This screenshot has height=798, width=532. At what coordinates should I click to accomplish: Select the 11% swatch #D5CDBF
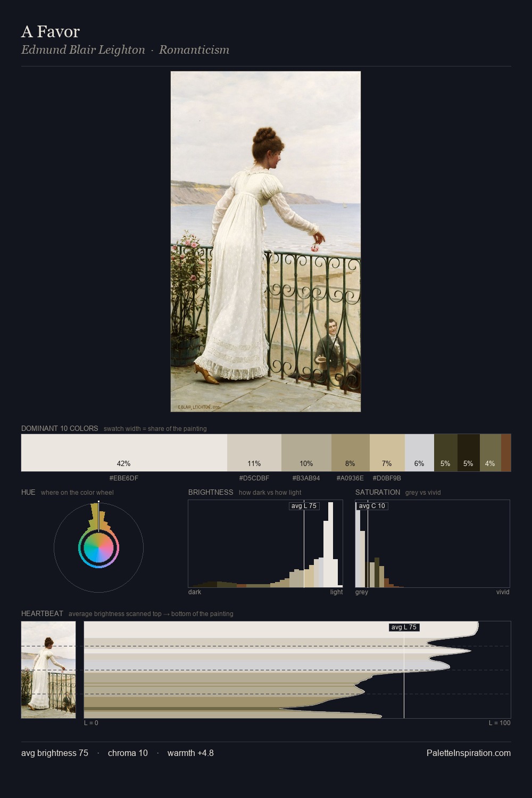[254, 453]
